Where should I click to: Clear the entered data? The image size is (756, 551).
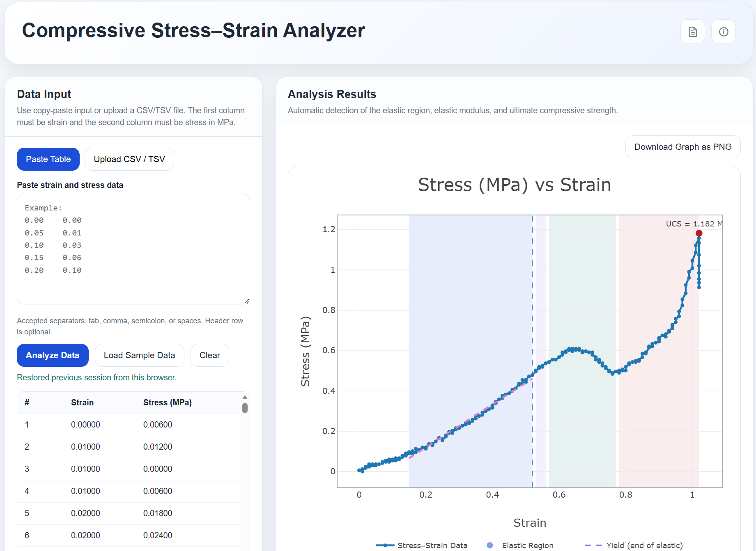click(209, 355)
